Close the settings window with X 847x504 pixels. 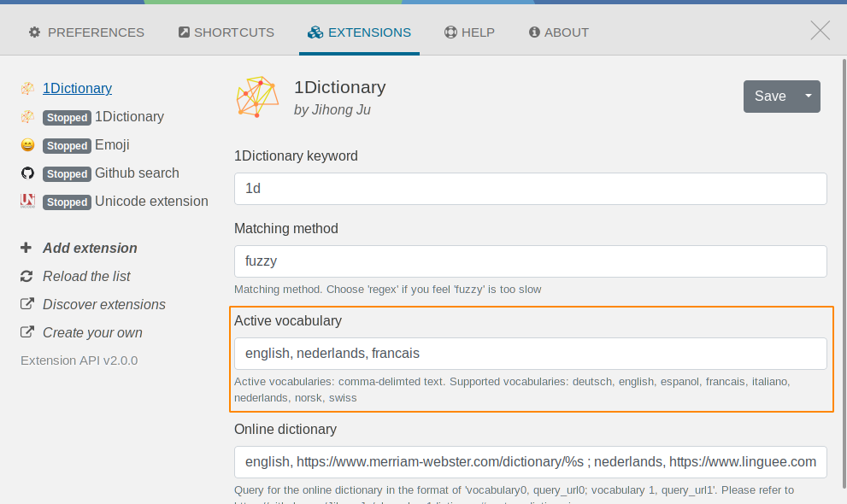(x=820, y=31)
